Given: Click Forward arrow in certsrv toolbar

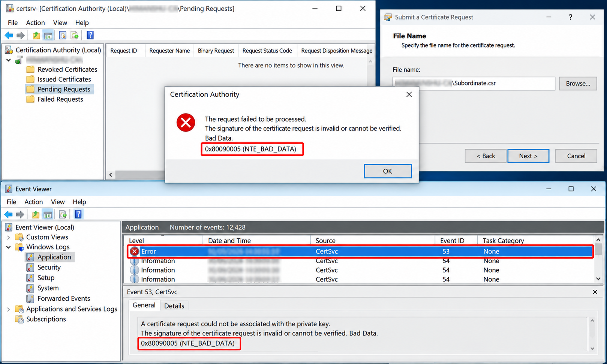Looking at the screenshot, I should (21, 35).
